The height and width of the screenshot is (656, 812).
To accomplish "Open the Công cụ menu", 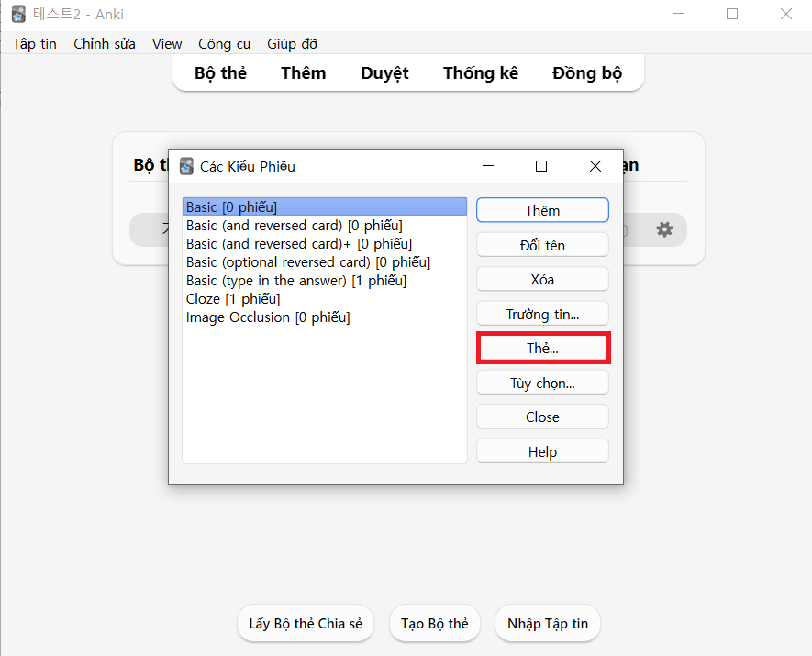I will (224, 44).
